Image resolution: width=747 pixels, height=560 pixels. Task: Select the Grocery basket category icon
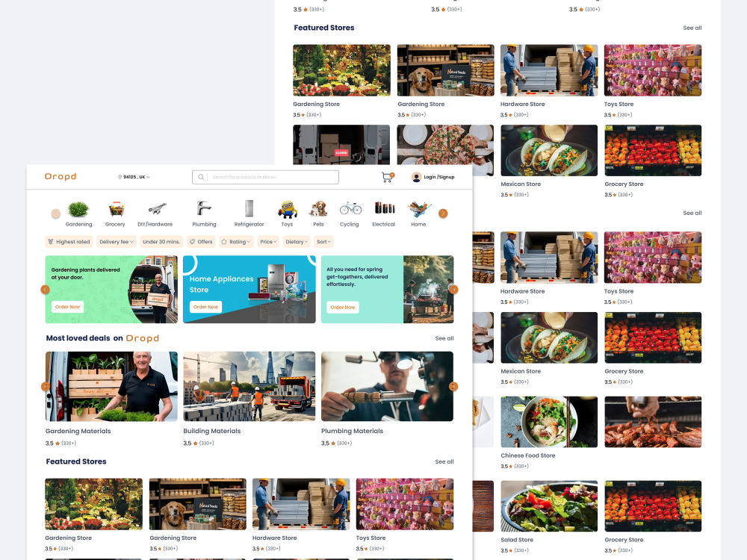click(116, 208)
